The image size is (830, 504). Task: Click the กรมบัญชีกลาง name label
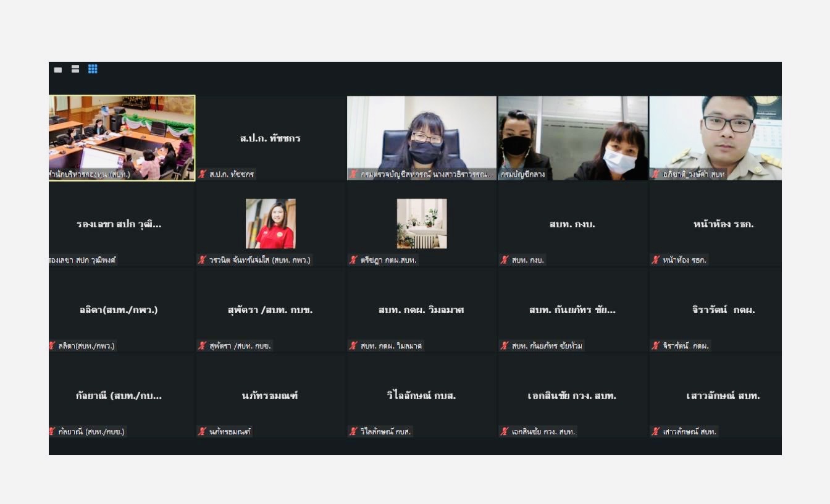point(523,175)
